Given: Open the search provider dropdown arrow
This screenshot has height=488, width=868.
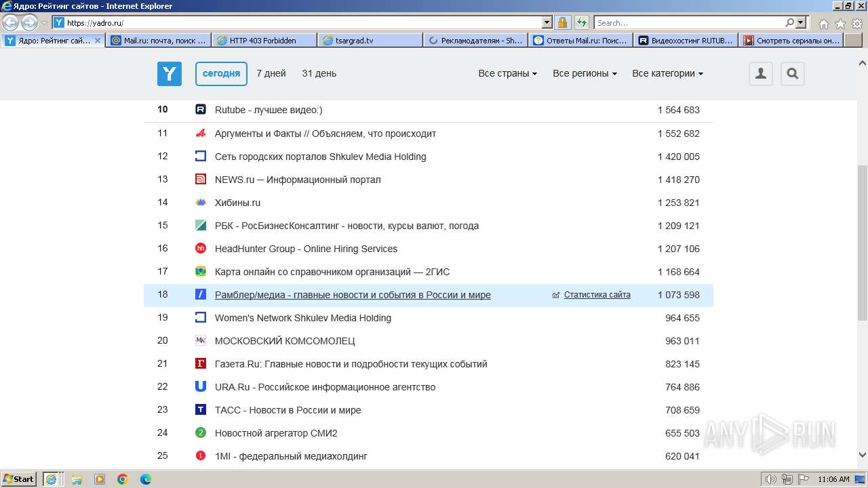Looking at the screenshot, I should 801,22.
